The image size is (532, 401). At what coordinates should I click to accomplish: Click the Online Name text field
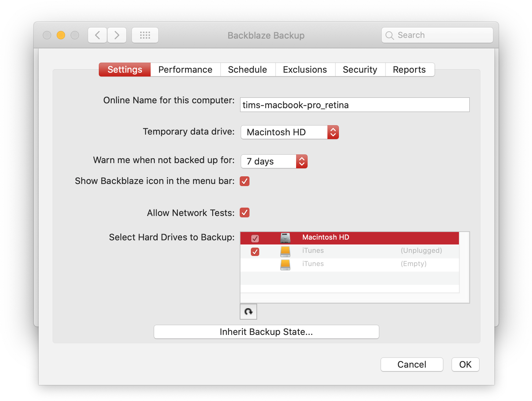point(355,105)
